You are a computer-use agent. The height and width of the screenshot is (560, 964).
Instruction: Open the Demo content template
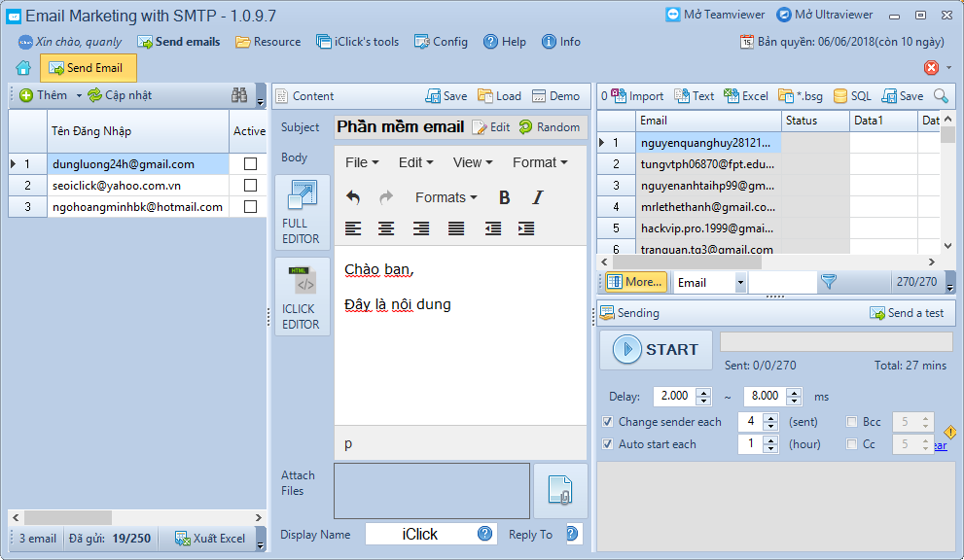tap(555, 96)
